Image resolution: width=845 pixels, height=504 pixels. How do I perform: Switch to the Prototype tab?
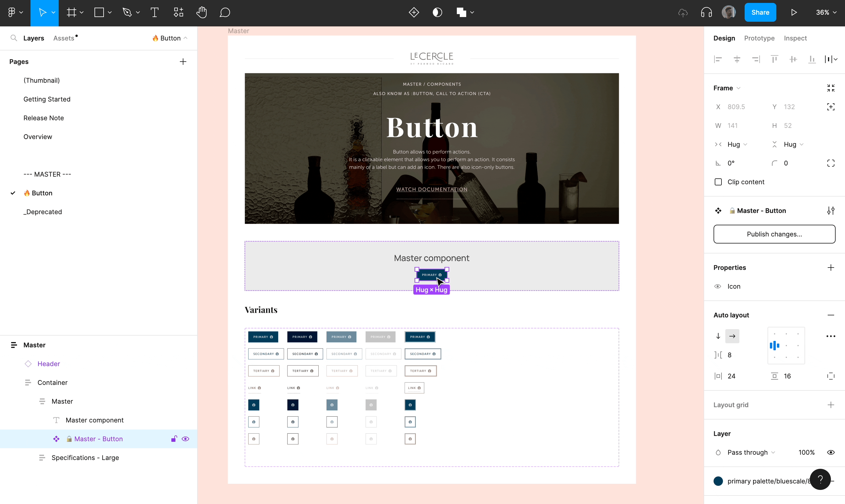tap(759, 38)
